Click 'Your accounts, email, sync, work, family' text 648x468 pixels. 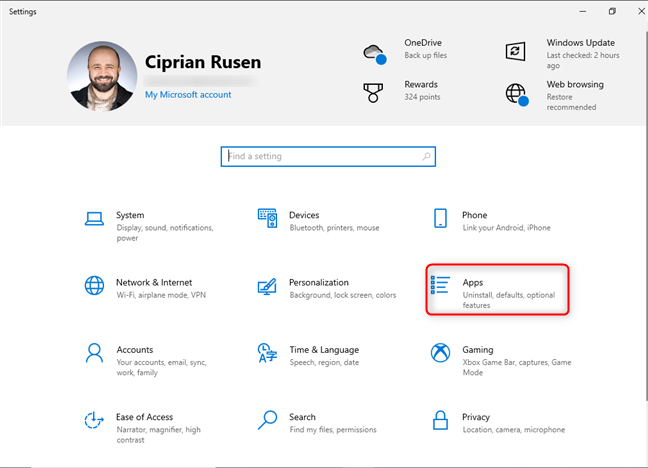(x=161, y=368)
